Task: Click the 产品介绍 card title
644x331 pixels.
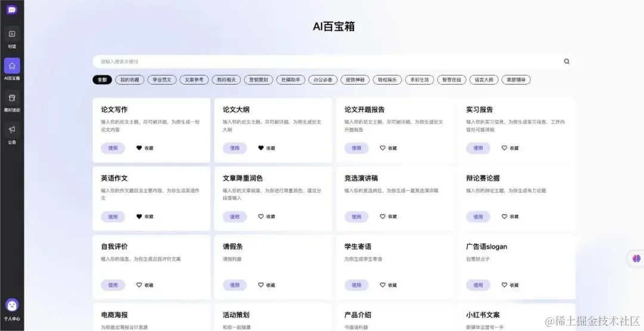Action: coord(358,315)
